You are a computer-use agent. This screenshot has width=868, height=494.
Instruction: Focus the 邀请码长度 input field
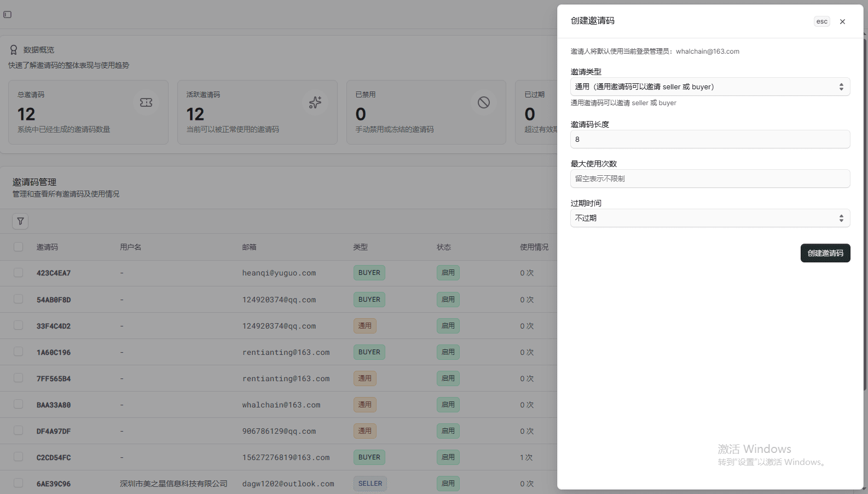pyautogui.click(x=710, y=139)
